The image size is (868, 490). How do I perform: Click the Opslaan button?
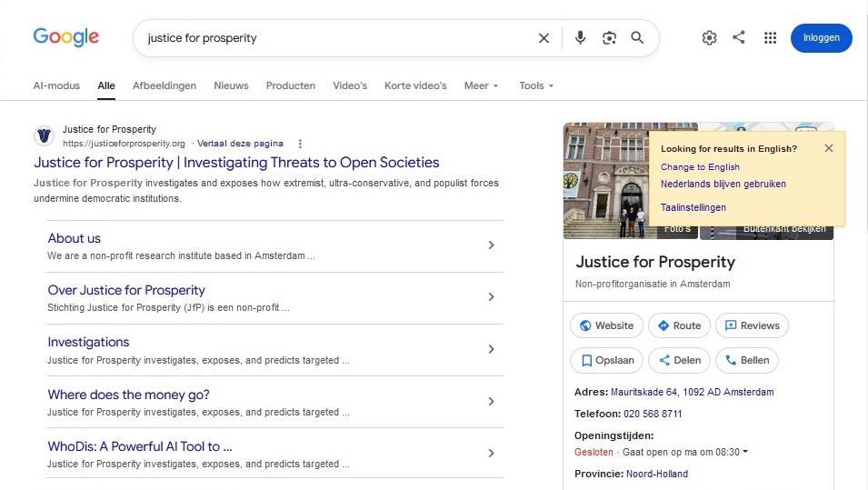(x=606, y=360)
